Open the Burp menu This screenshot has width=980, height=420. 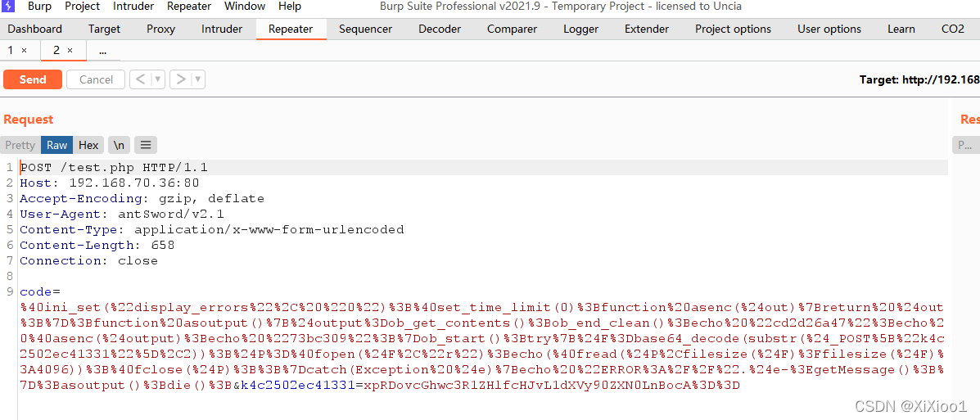click(x=40, y=7)
